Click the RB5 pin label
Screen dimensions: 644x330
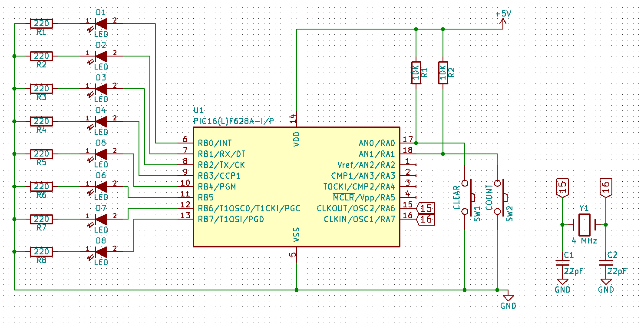[x=207, y=197]
